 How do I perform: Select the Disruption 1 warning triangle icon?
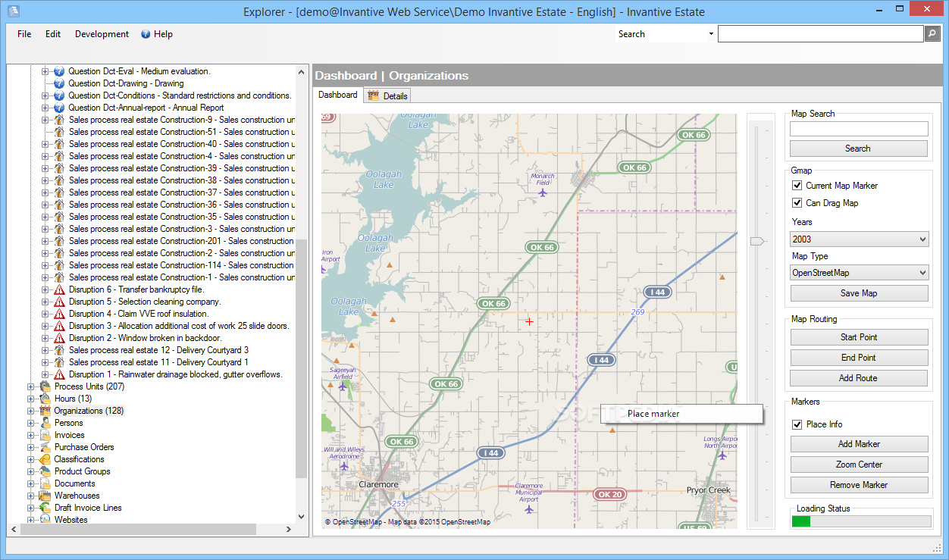click(x=59, y=374)
